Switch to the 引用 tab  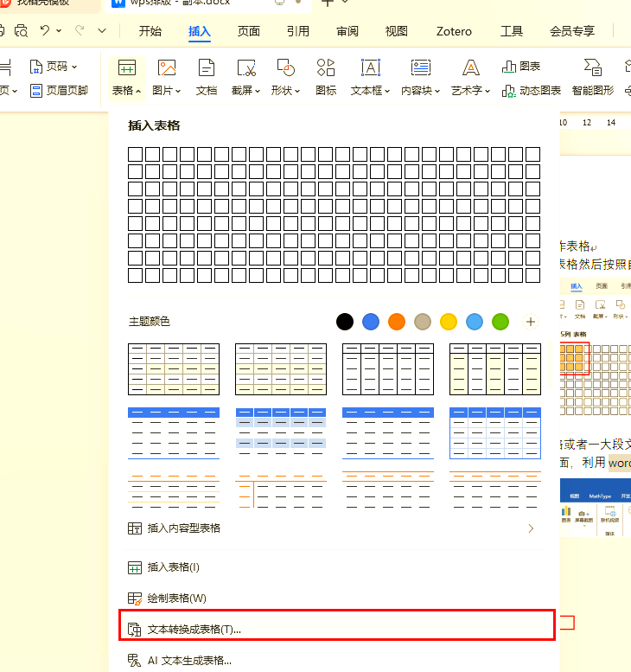pyautogui.click(x=298, y=31)
